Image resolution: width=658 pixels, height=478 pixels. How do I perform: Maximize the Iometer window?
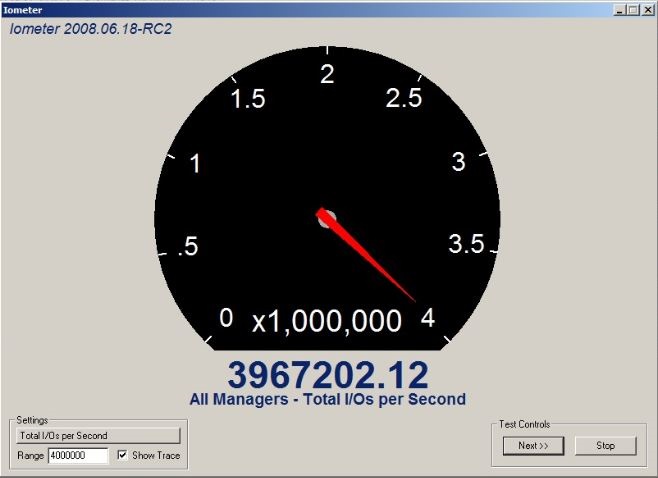click(x=633, y=9)
